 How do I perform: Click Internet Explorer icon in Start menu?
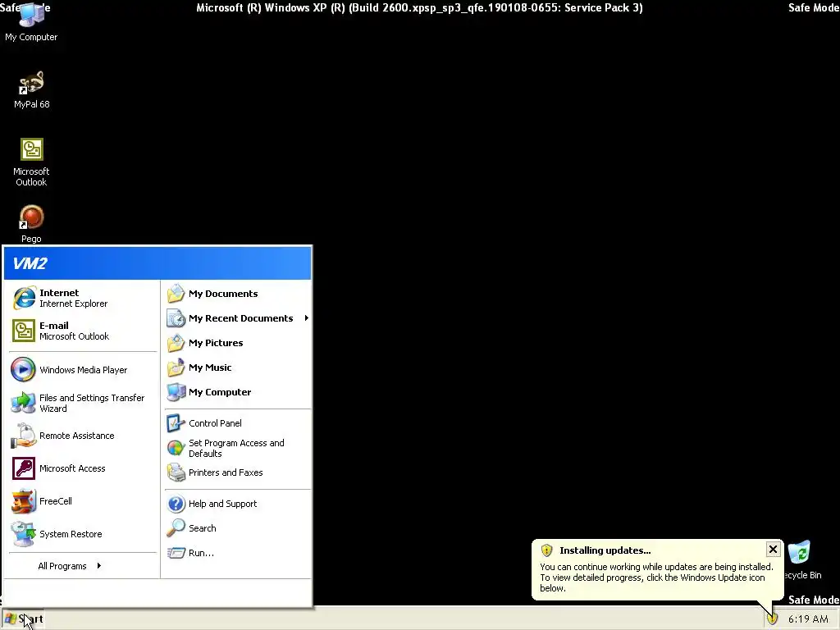pyautogui.click(x=24, y=298)
